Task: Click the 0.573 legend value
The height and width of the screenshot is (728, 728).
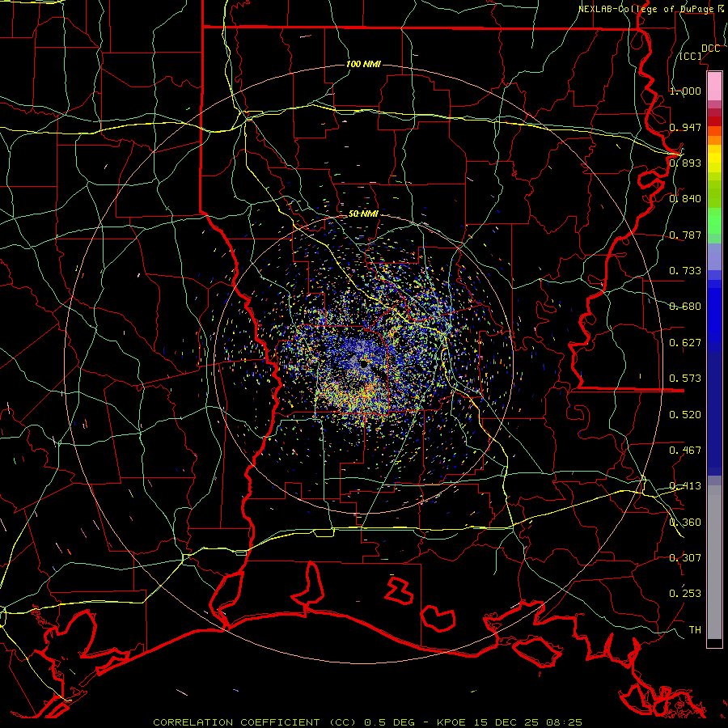Action: click(x=685, y=379)
